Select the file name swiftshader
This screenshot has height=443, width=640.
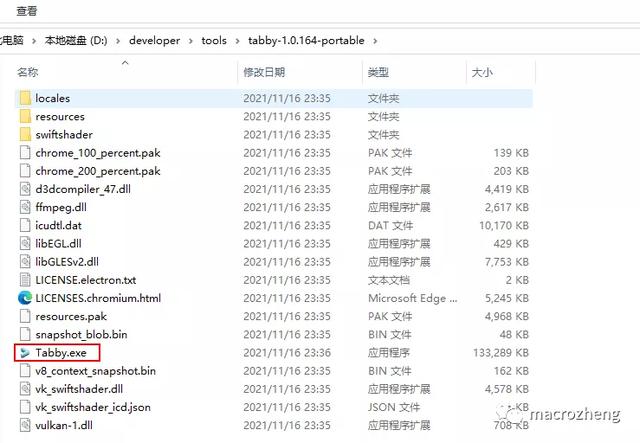pos(64,134)
